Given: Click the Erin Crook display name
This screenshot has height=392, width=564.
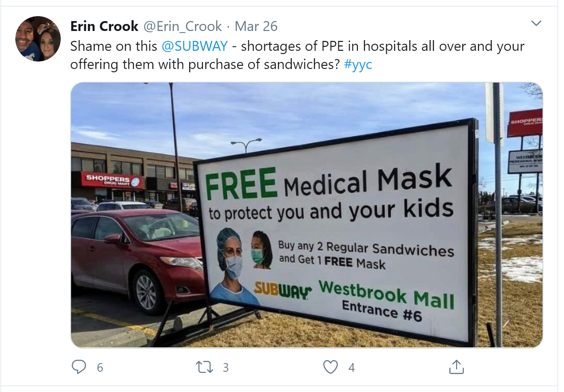Looking at the screenshot, I should [x=104, y=26].
